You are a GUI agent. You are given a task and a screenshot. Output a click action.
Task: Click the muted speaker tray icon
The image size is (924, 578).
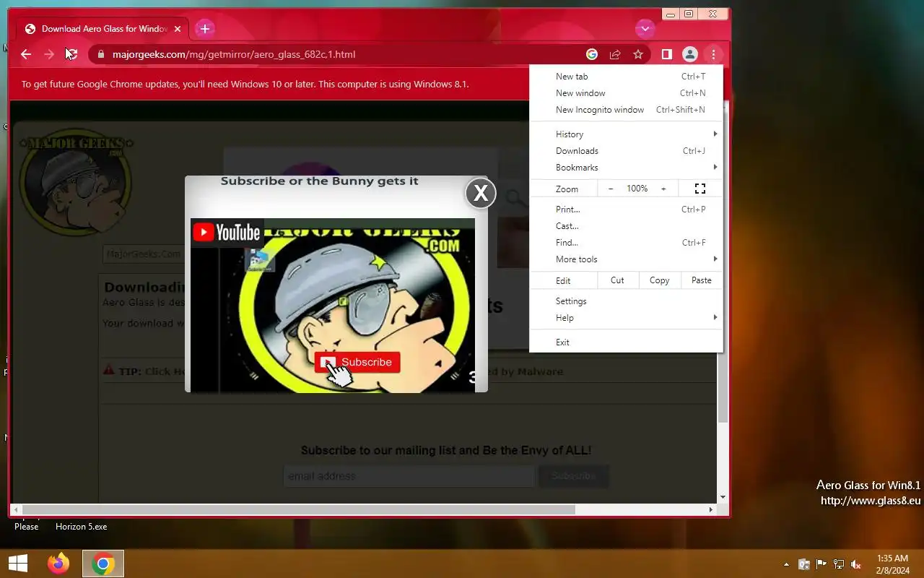[x=856, y=564]
